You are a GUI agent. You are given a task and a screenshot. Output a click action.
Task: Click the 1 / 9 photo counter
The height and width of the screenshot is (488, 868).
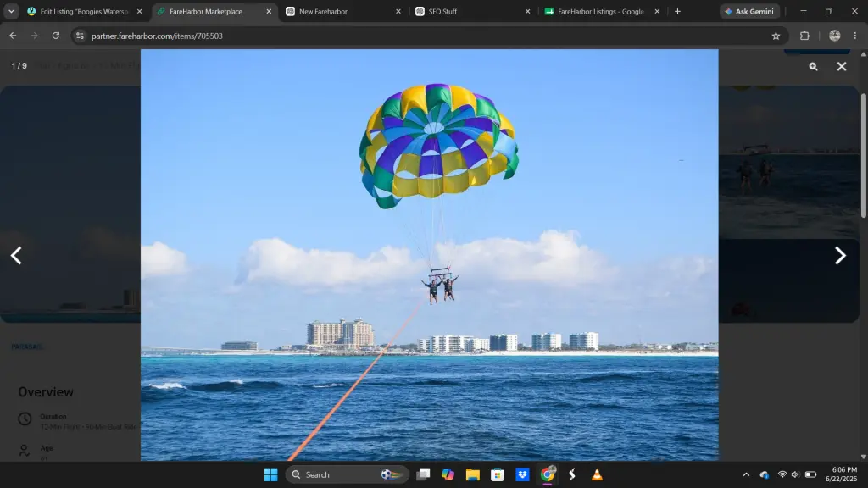point(19,66)
